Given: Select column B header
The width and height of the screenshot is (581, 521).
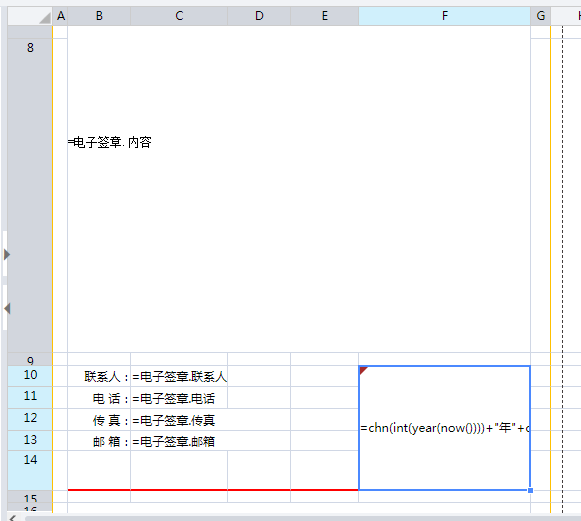Looking at the screenshot, I should pos(99,16).
